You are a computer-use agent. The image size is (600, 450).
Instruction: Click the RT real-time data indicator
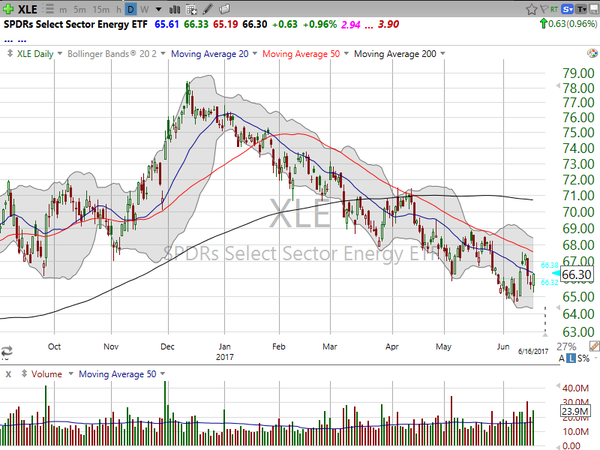point(554,10)
